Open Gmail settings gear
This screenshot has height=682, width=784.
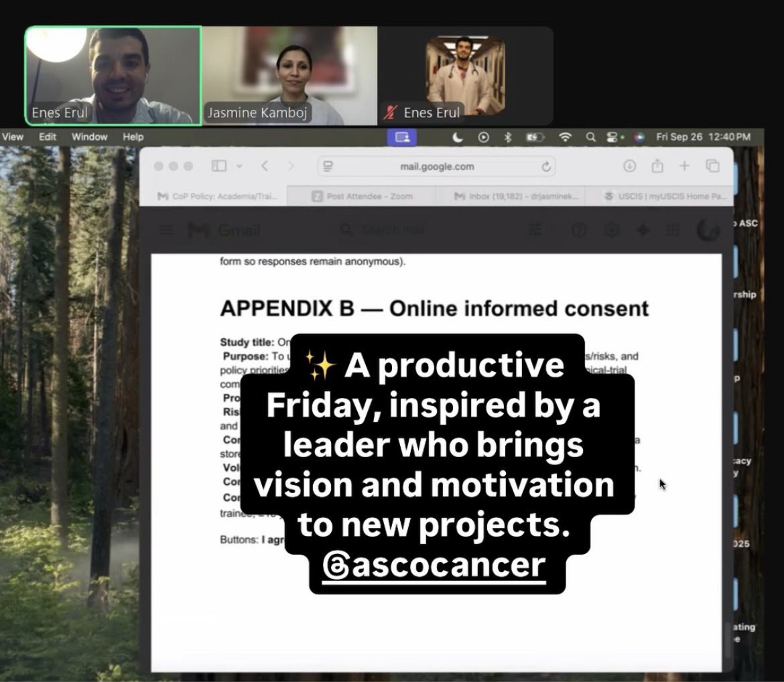click(x=612, y=230)
